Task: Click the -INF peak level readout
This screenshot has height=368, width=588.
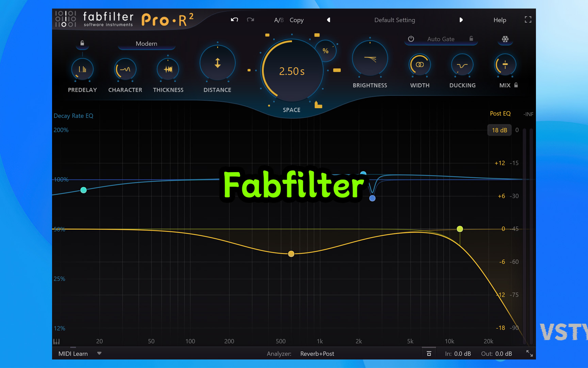Action: tap(528, 114)
